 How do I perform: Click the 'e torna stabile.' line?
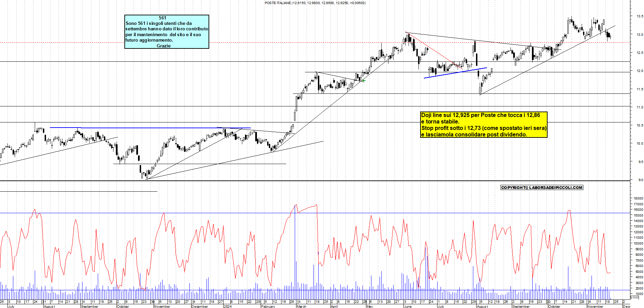[x=440, y=121]
